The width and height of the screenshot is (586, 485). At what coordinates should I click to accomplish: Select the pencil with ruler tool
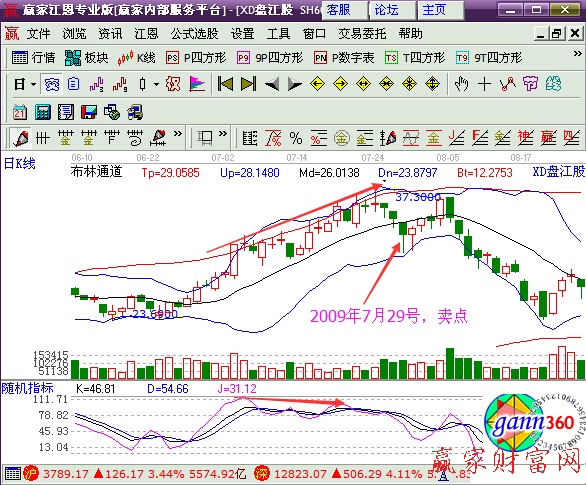point(158,138)
